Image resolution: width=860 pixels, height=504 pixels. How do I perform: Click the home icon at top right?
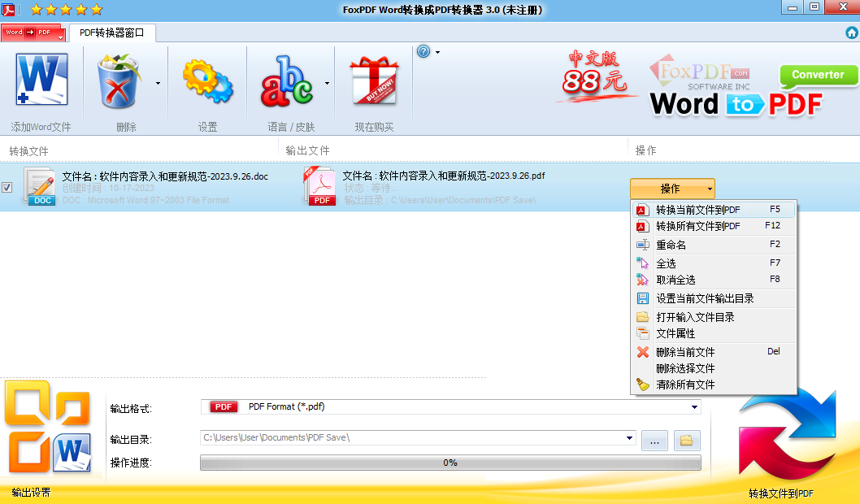click(851, 33)
